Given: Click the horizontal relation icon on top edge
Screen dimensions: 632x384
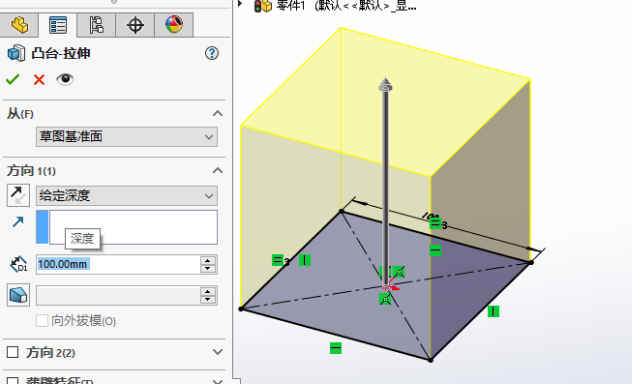Looking at the screenshot, I should click(435, 251).
